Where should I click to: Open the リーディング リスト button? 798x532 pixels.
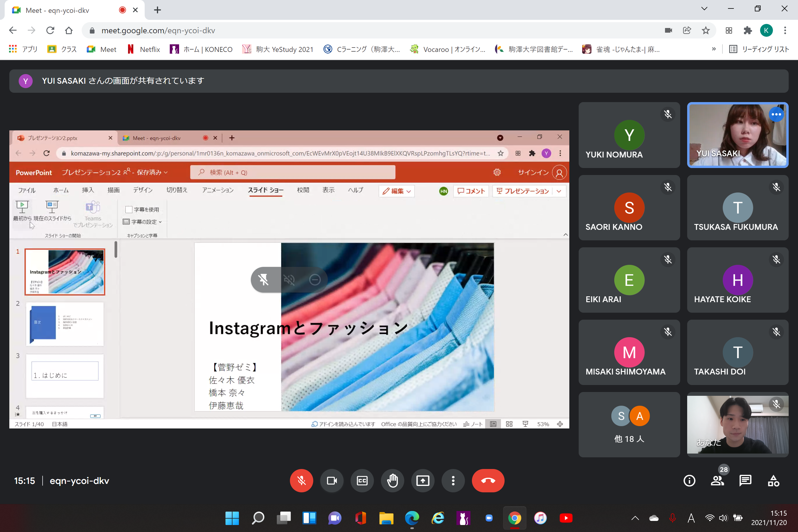(759, 50)
